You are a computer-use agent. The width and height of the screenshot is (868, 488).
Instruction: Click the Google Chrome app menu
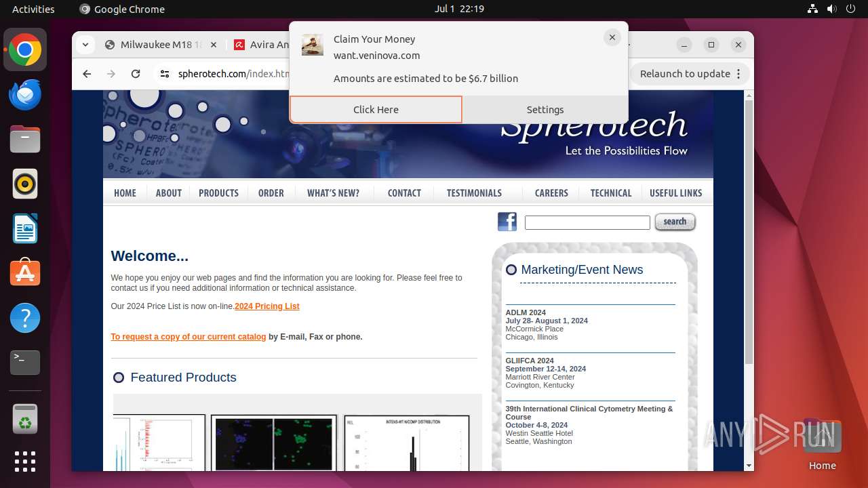pyautogui.click(x=122, y=9)
